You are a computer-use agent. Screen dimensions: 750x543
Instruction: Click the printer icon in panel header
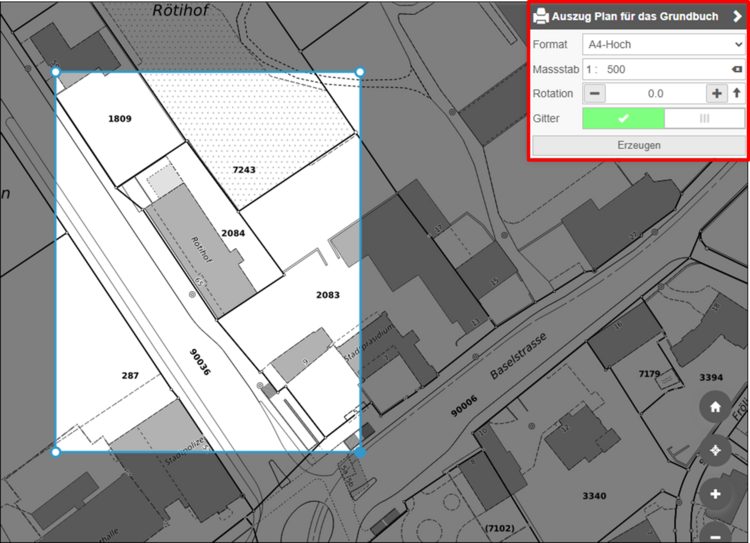click(x=541, y=16)
